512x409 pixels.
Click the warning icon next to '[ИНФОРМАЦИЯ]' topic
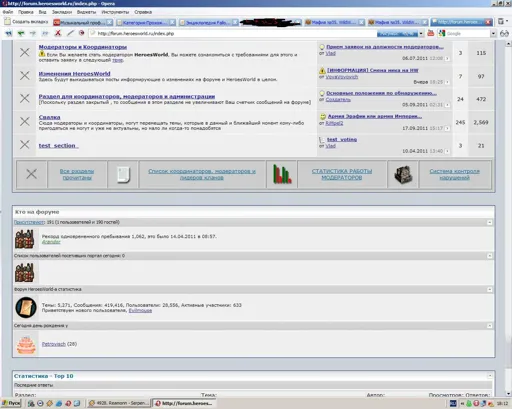click(322, 70)
